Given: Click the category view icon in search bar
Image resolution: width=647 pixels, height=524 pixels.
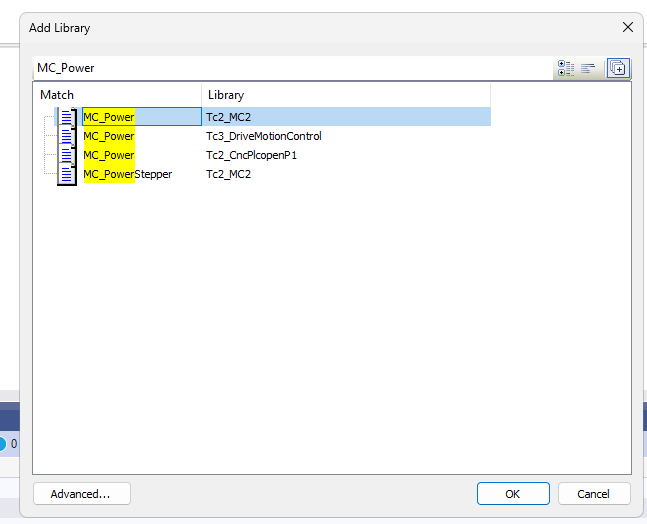Looking at the screenshot, I should [566, 68].
